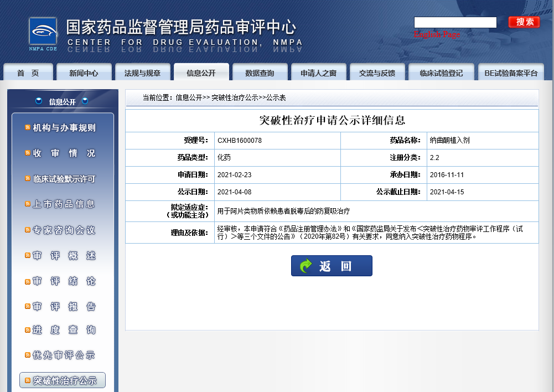Open 审评报告 in the sidebar
Screen dimensions: 554x392
(64, 307)
